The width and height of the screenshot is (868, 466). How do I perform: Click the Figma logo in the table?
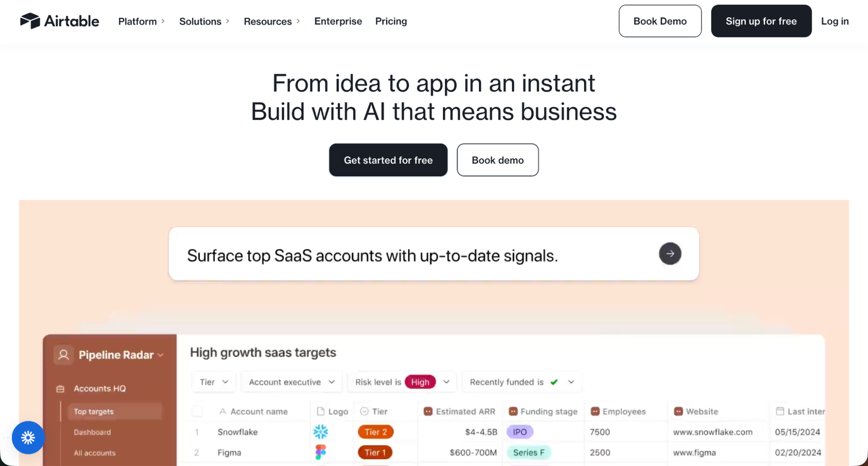tap(321, 452)
